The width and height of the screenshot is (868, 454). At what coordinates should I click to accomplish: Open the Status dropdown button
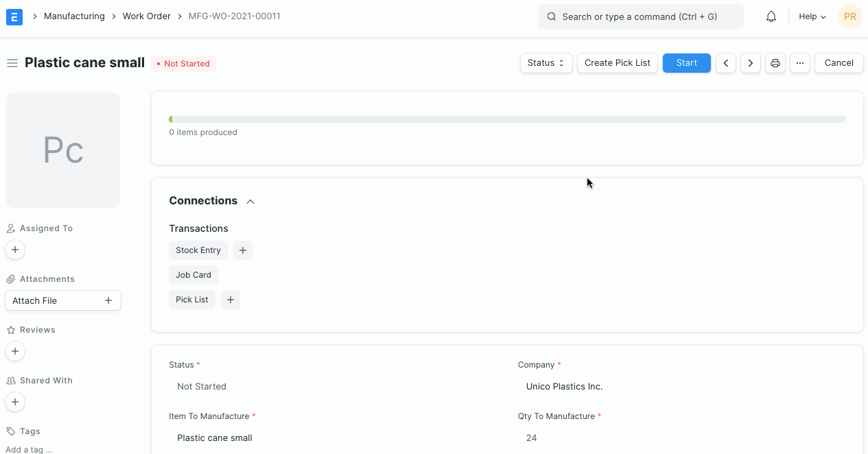pos(546,63)
